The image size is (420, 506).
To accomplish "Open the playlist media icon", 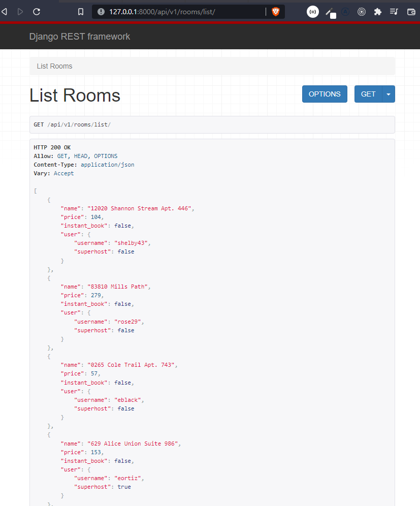I will click(394, 12).
